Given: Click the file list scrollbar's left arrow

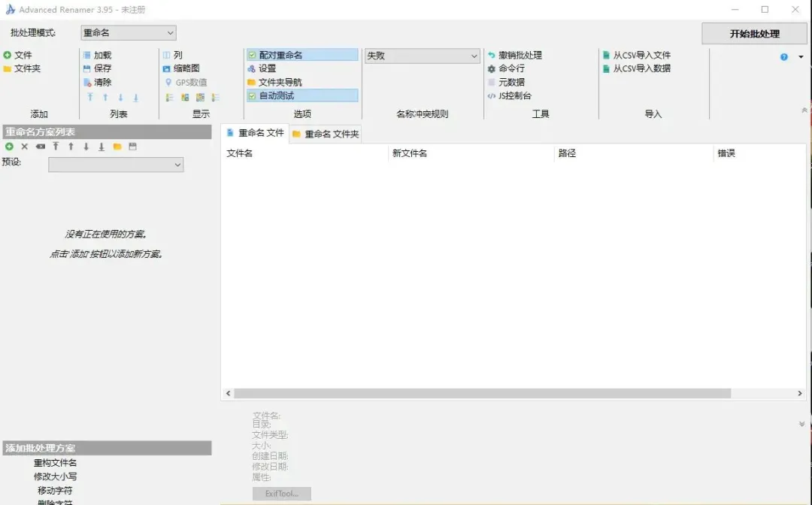Looking at the screenshot, I should coord(228,394).
